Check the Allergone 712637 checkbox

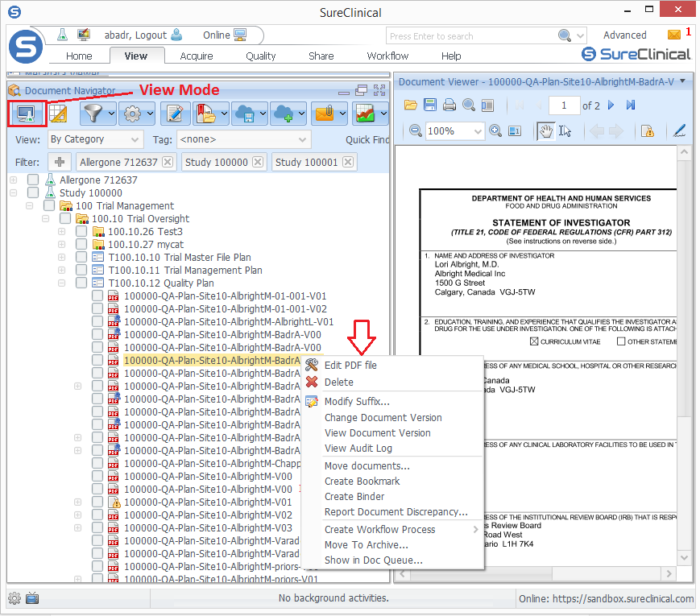(x=32, y=180)
